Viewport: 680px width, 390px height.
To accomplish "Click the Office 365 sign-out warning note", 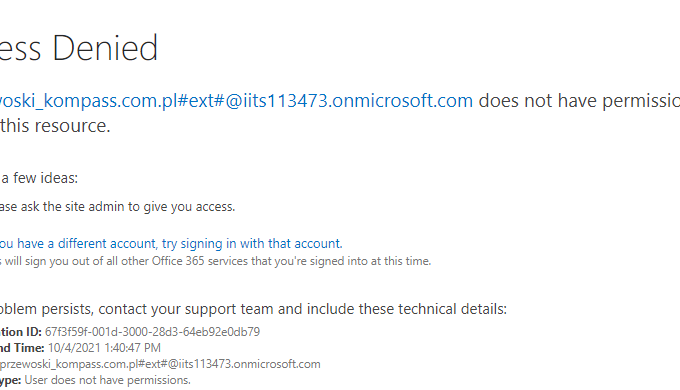I will [x=216, y=261].
